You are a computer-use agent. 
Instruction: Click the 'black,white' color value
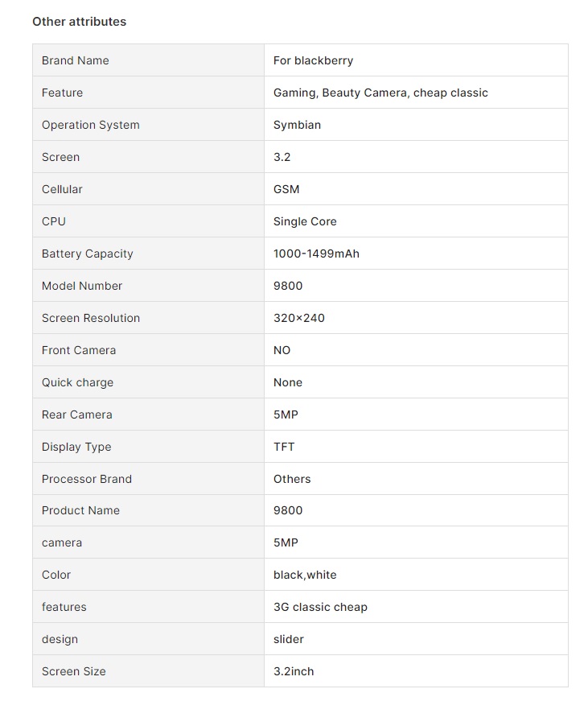coord(305,575)
